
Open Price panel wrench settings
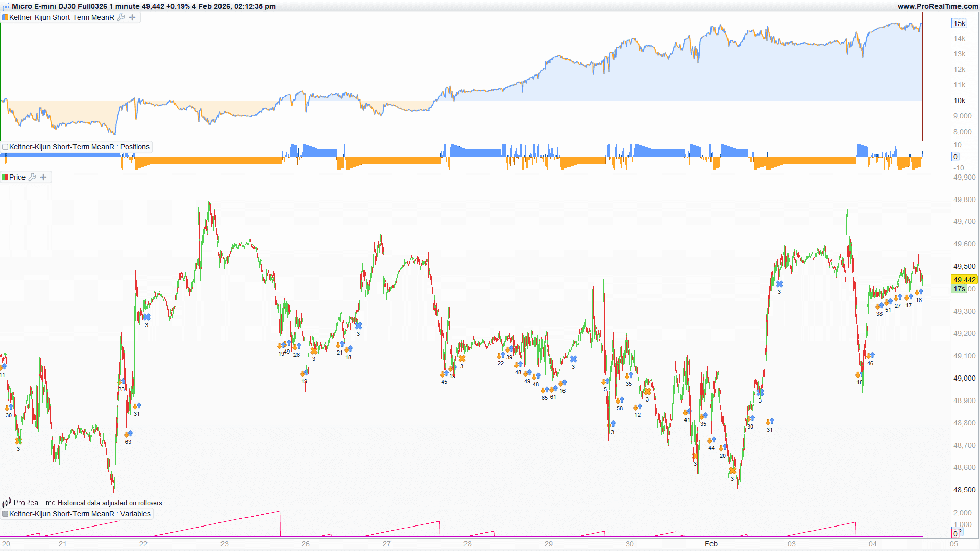click(x=32, y=177)
